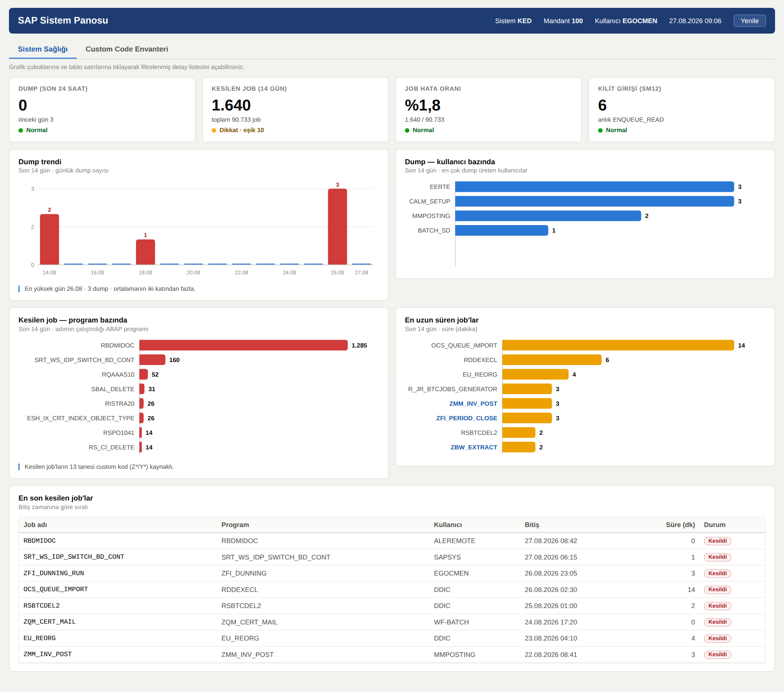
Task: Click the 18.08 dump trend bar
Action: click(x=145, y=252)
